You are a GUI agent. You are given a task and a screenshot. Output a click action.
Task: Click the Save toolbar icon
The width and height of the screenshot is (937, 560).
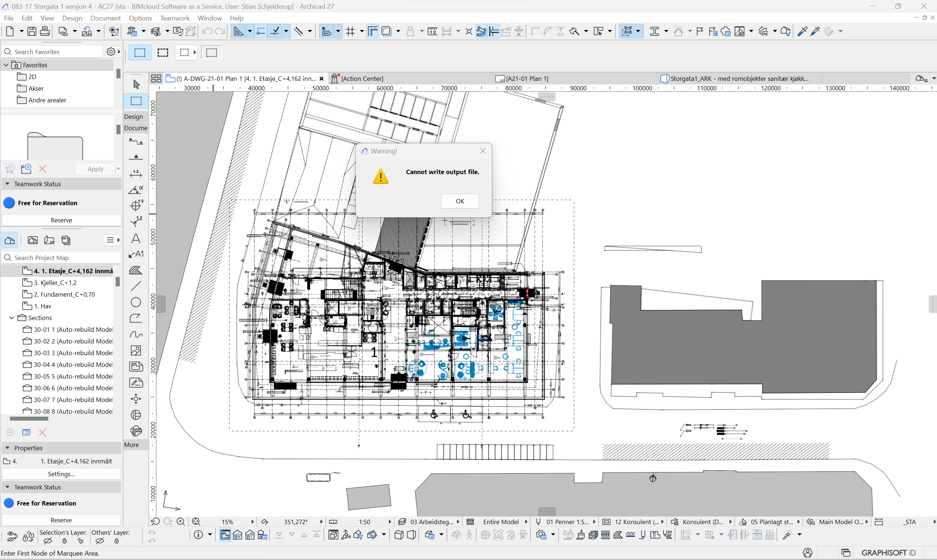point(32,31)
